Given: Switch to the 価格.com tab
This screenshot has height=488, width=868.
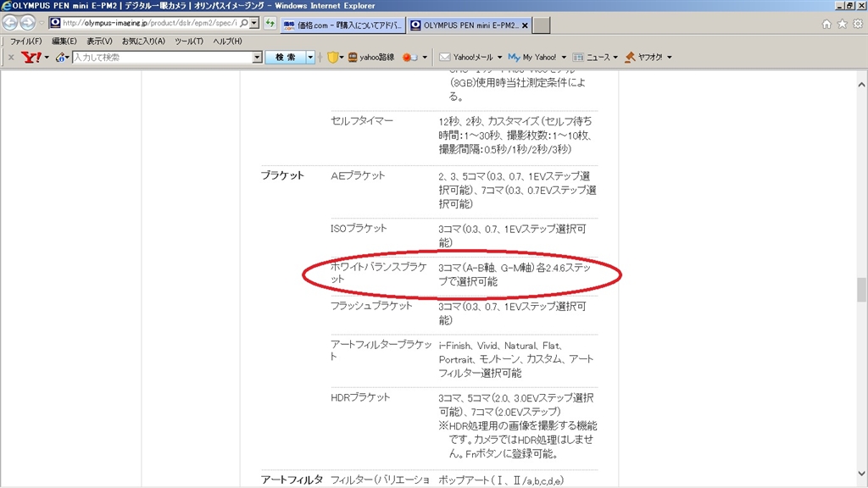Looking at the screenshot, I should coord(342,25).
